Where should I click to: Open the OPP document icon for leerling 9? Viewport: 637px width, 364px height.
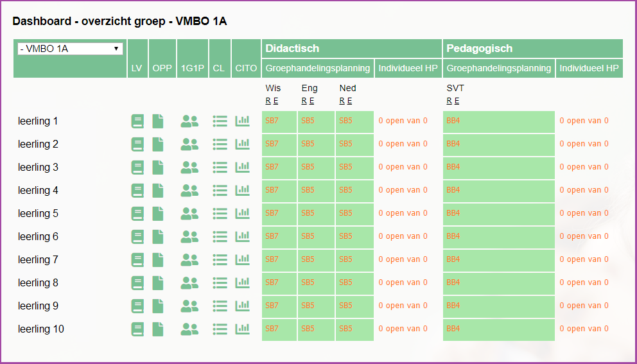tap(157, 306)
